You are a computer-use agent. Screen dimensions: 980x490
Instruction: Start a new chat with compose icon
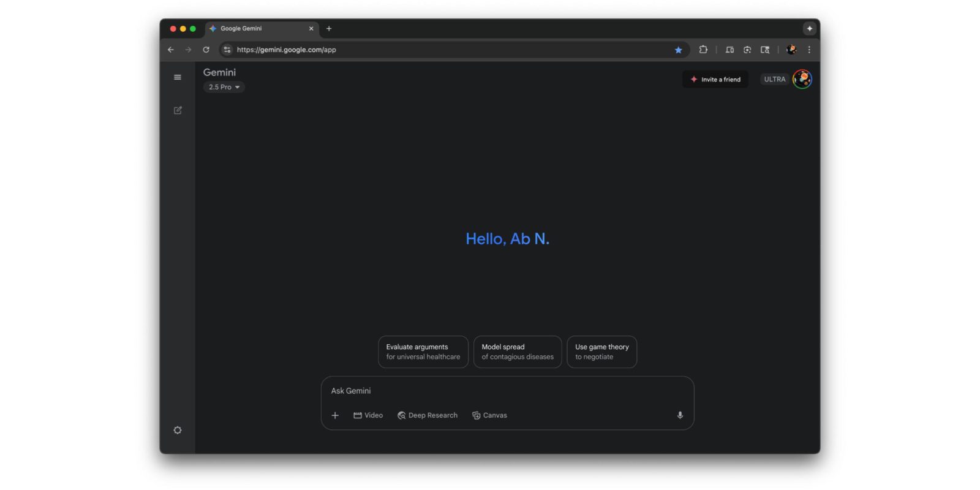[x=178, y=110]
